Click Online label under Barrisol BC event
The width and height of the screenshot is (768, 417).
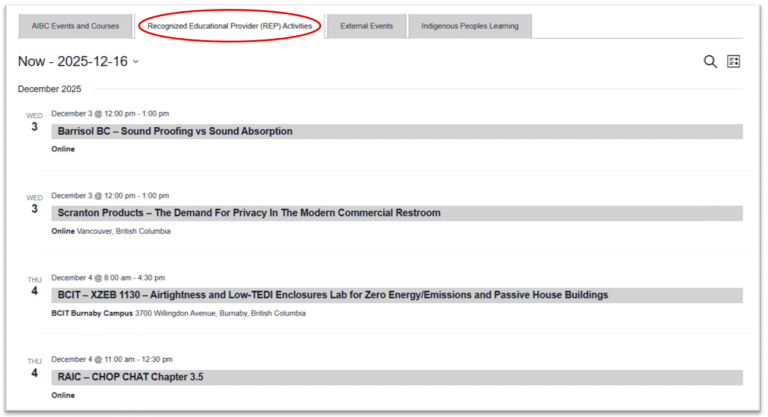63,149
